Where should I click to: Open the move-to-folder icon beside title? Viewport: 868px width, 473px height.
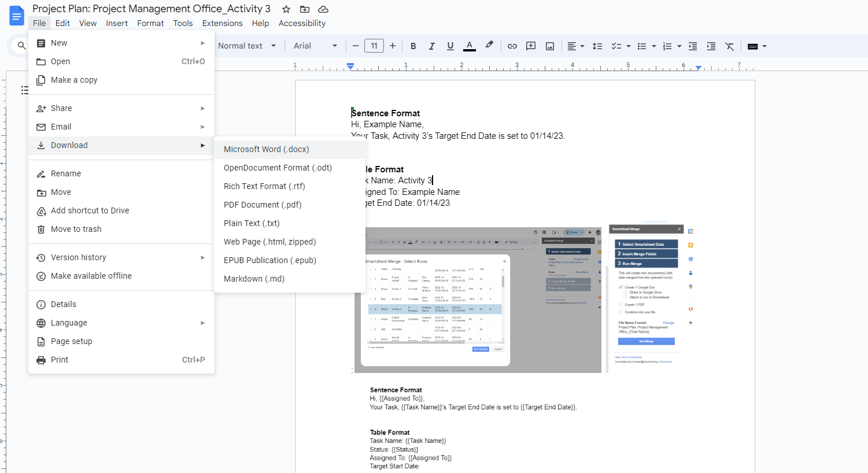pyautogui.click(x=305, y=9)
